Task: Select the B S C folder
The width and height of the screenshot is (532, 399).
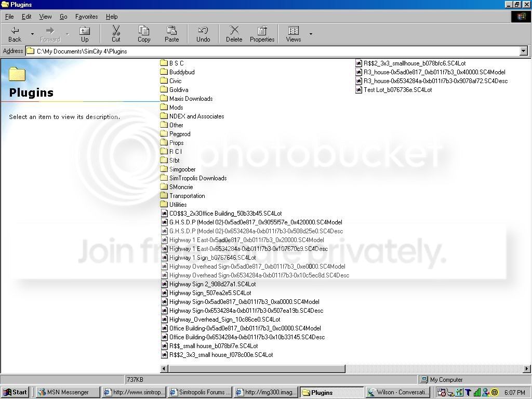Action: point(171,63)
